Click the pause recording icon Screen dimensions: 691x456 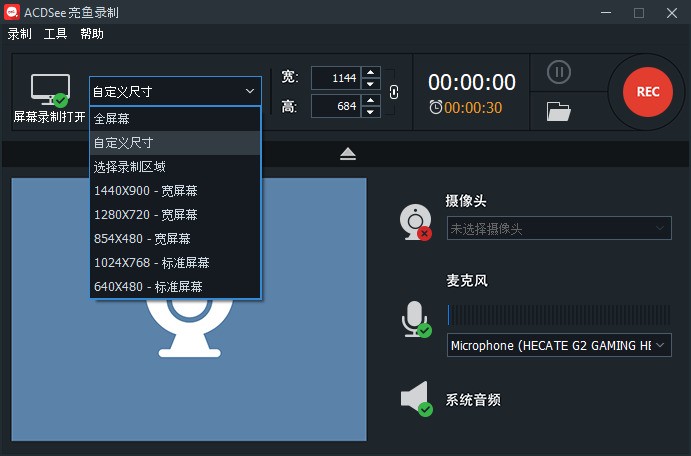(559, 72)
